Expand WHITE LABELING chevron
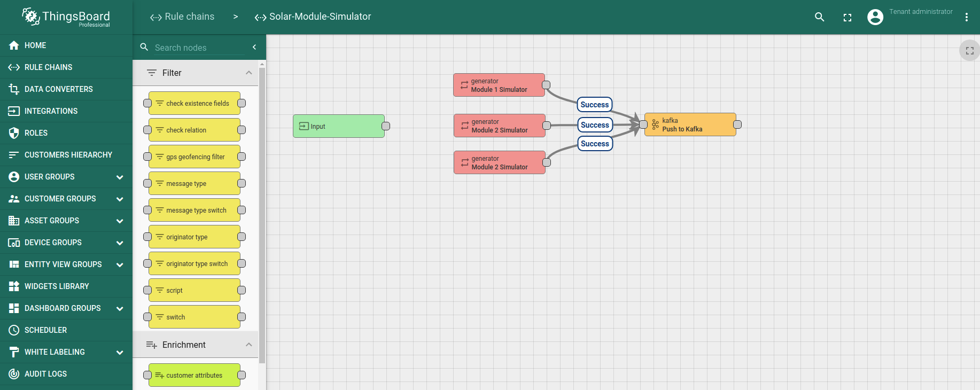 click(120, 352)
